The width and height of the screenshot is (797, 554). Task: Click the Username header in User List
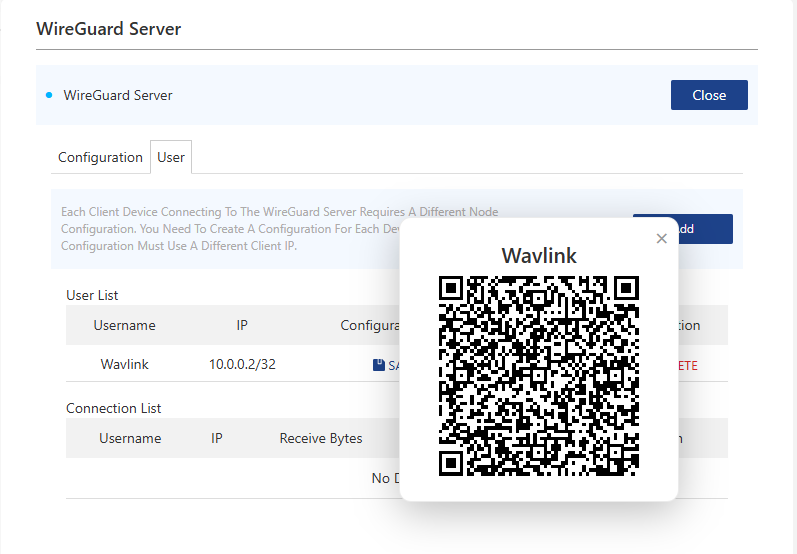click(x=125, y=325)
